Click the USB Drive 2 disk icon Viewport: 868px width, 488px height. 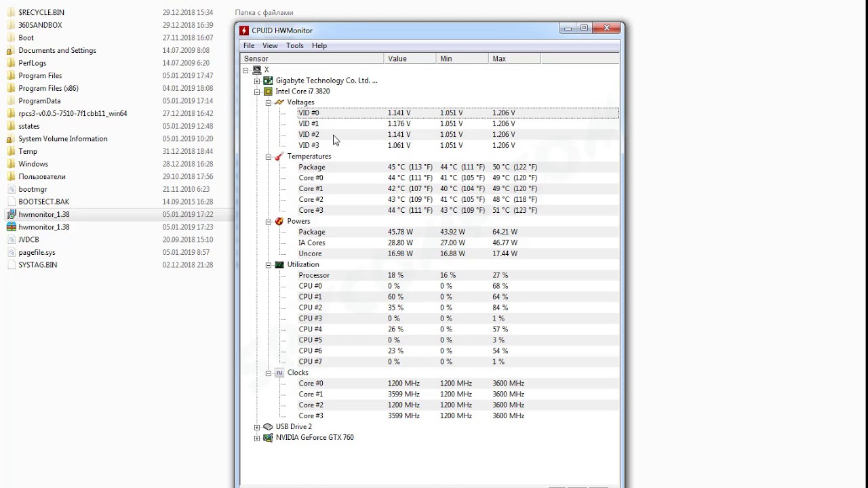click(268, 427)
